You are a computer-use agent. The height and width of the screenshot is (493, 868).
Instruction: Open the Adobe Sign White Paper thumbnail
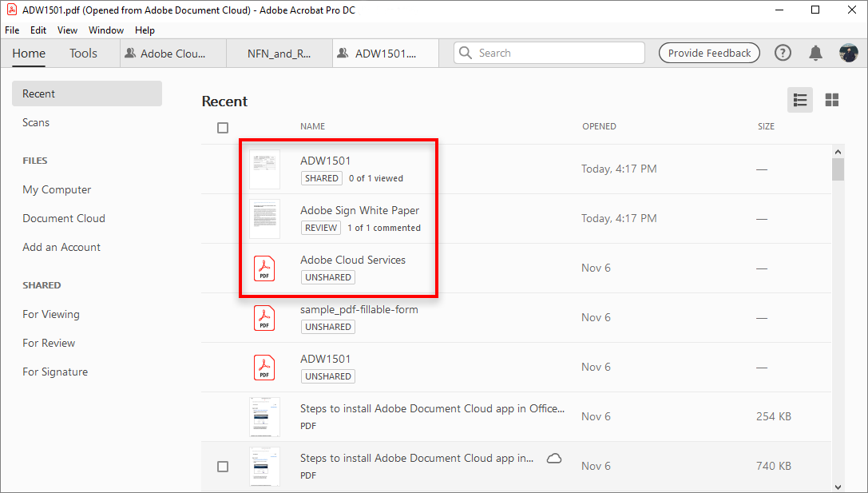click(264, 218)
